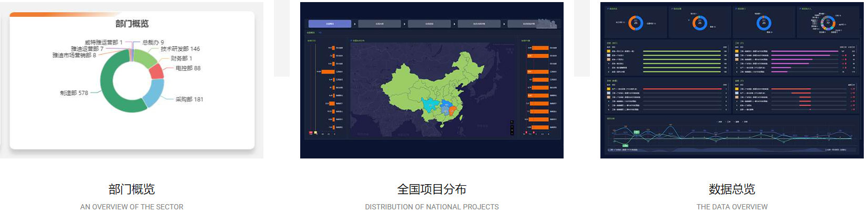The image size is (868, 212).
Task: Select the highlighted first tab in map dashboard
Action: pos(329,24)
